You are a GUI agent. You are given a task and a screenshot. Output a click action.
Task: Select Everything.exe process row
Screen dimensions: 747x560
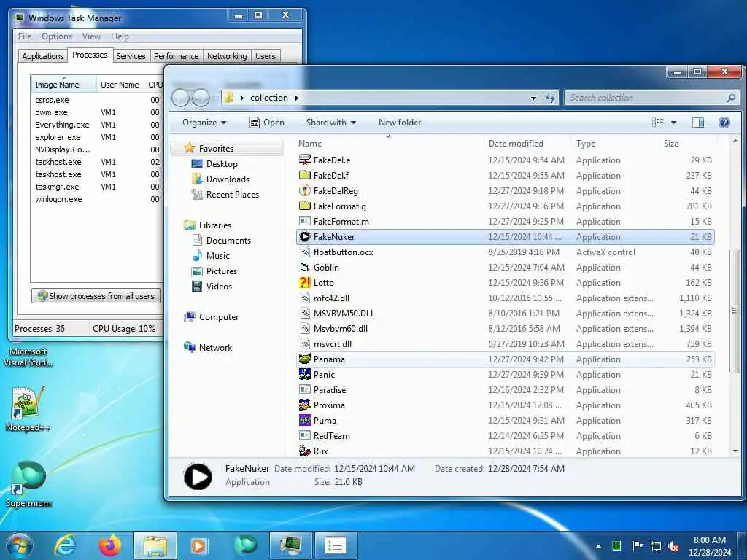[97, 125]
